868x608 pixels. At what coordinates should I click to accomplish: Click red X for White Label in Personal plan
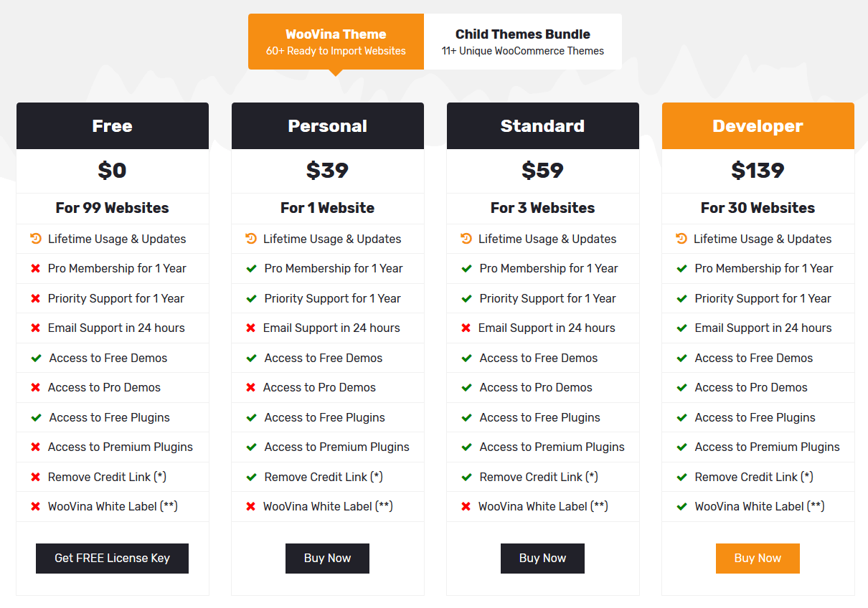pyautogui.click(x=250, y=507)
